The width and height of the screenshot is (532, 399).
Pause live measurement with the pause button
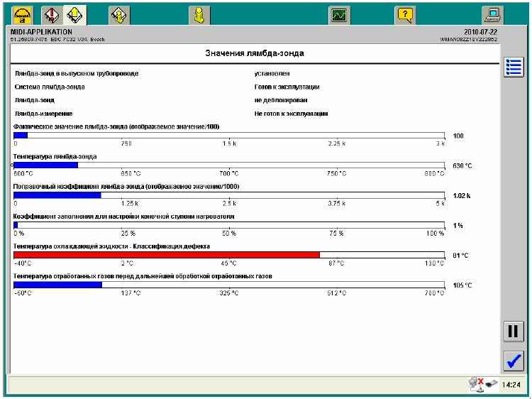514,331
